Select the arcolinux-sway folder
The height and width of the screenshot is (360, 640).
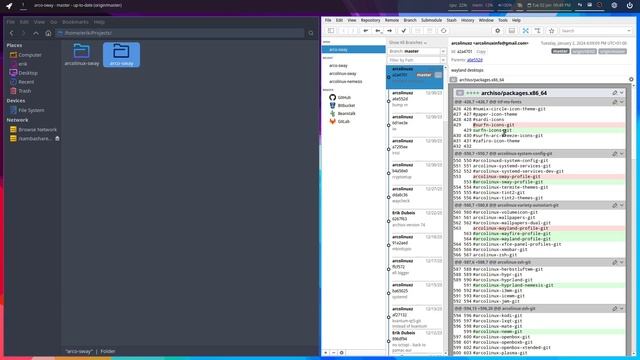pos(82,55)
